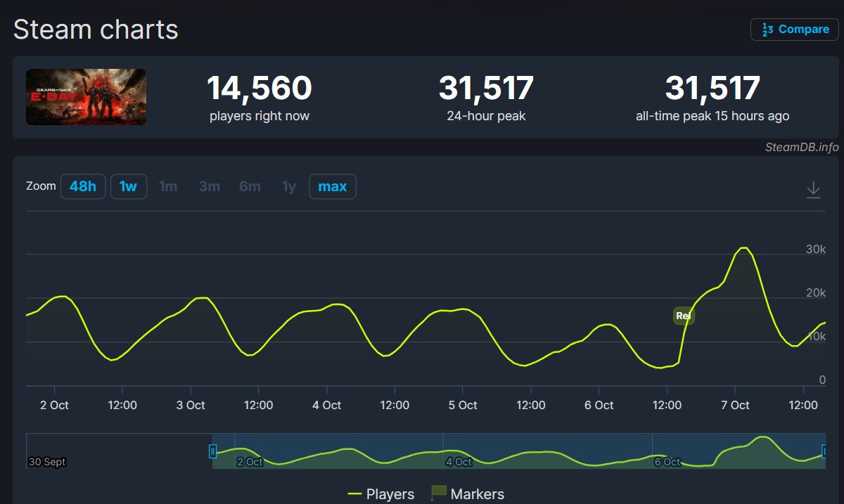Click the 5 Oct x-axis label
This screenshot has width=844, height=504.
tap(463, 405)
